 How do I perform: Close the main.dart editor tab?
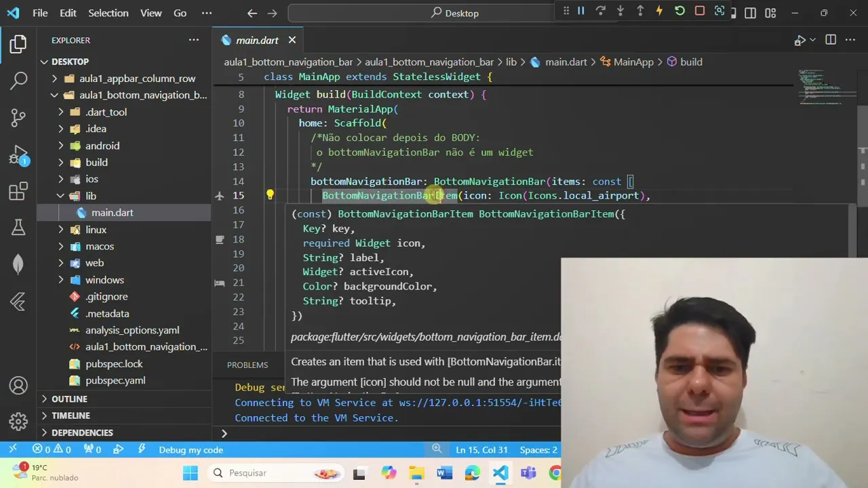coord(292,40)
